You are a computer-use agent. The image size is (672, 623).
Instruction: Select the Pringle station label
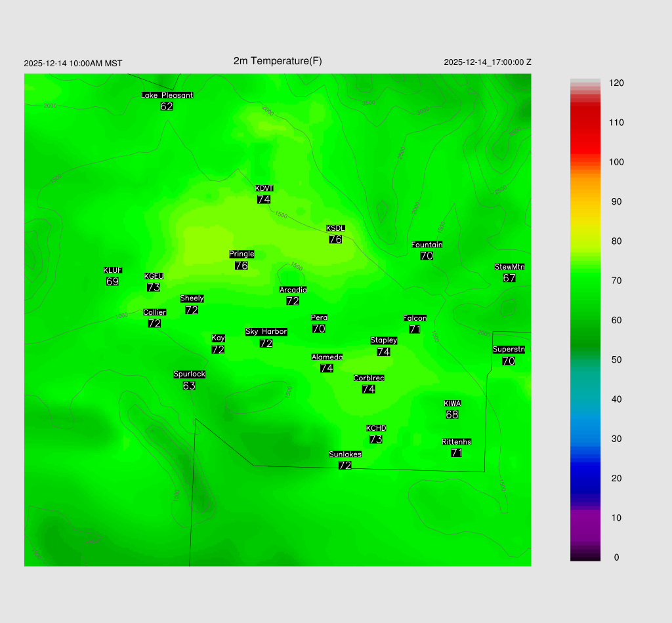pos(241,254)
